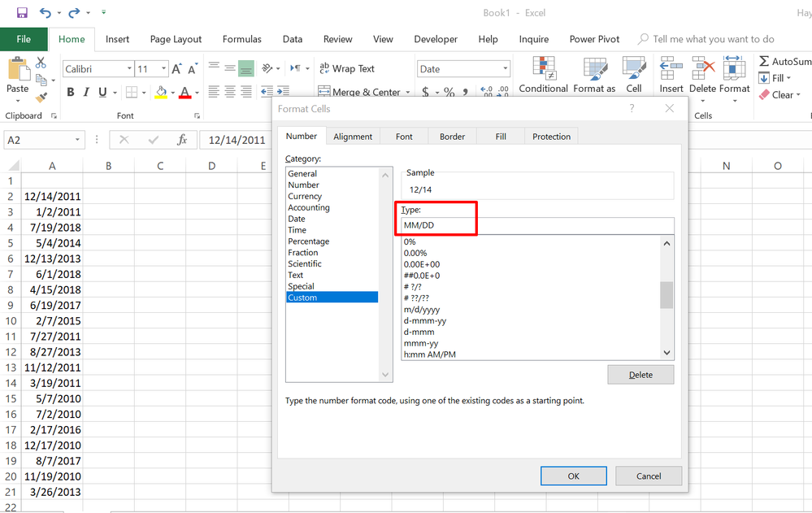Screen dimensions: 812x513
Task: Toggle Underline formatting
Action: (x=102, y=92)
